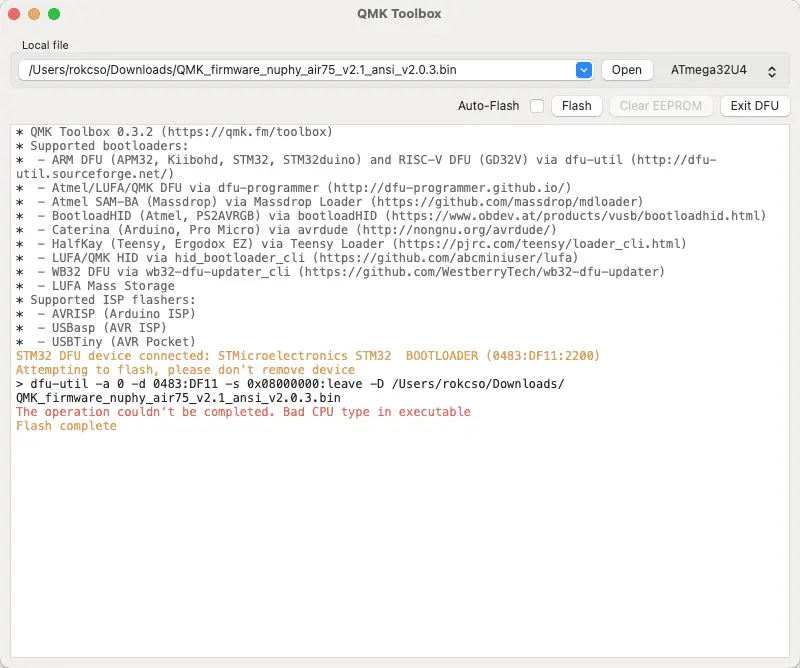800x668 pixels.
Task: Click the dfu-util command log line
Action: click(290, 391)
